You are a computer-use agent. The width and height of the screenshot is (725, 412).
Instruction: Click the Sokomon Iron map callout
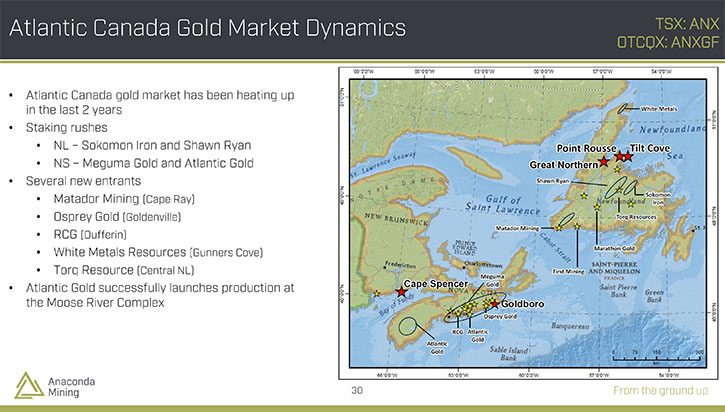(x=658, y=199)
